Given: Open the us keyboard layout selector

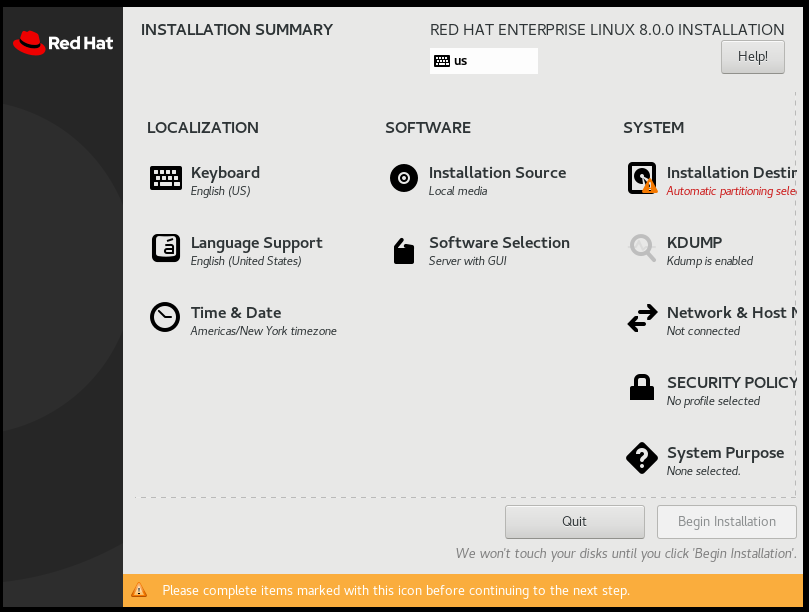Looking at the screenshot, I should pyautogui.click(x=483, y=61).
